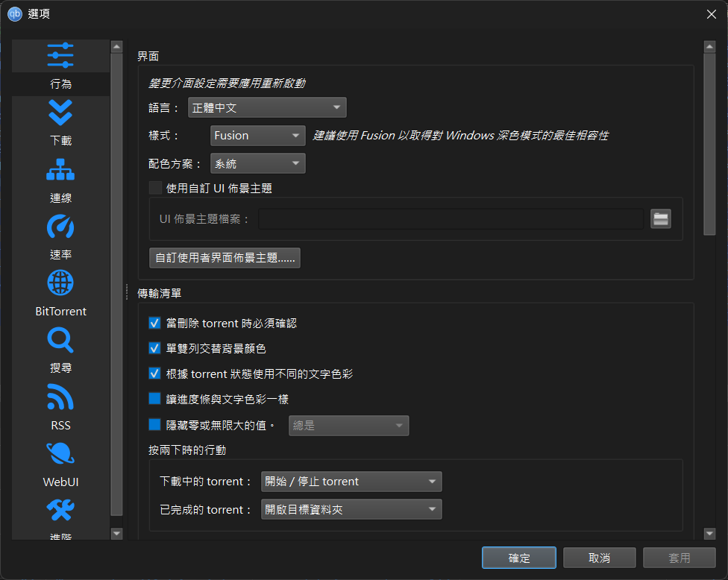The height and width of the screenshot is (580, 728).
Task: Toggle 根據 torrent 狀態使用不同的文字色彩 checkbox
Action: point(154,373)
